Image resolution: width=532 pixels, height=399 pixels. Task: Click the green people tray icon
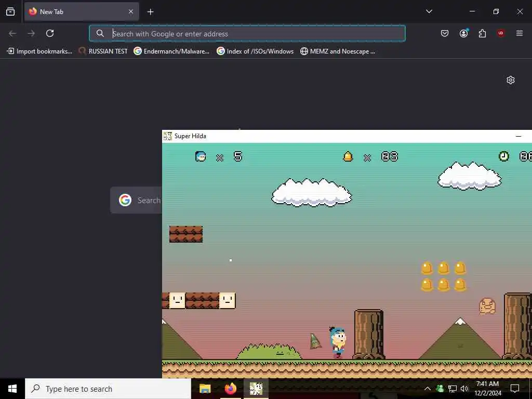click(440, 389)
